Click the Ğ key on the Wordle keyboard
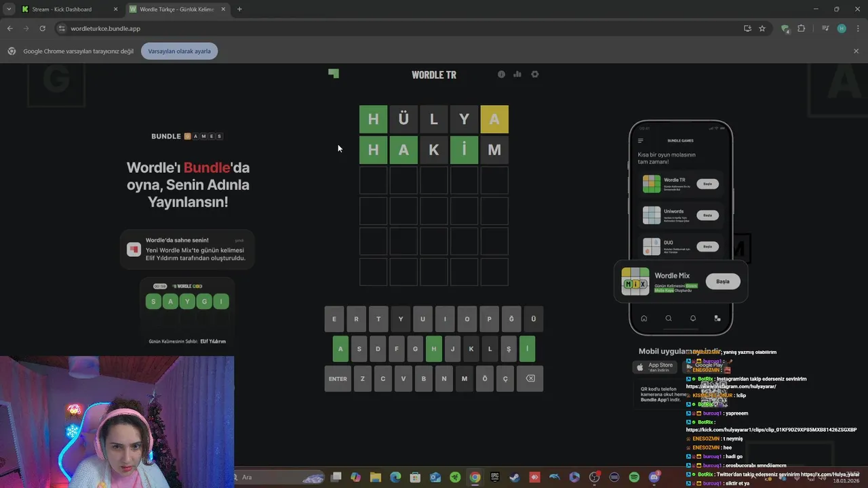Screen dimensions: 868x488 tap(511, 319)
